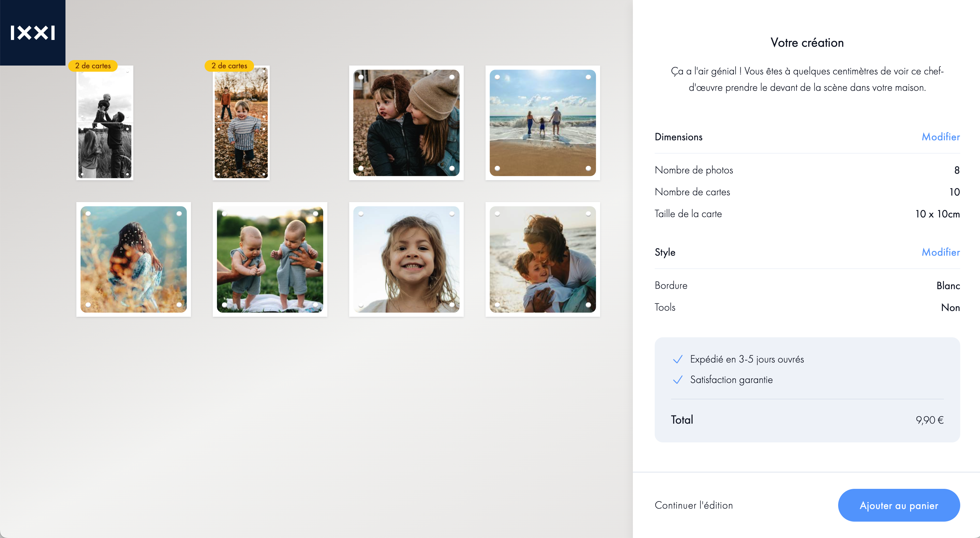Select the toddler in autumn leaves photo
The image size is (980, 538).
241,123
